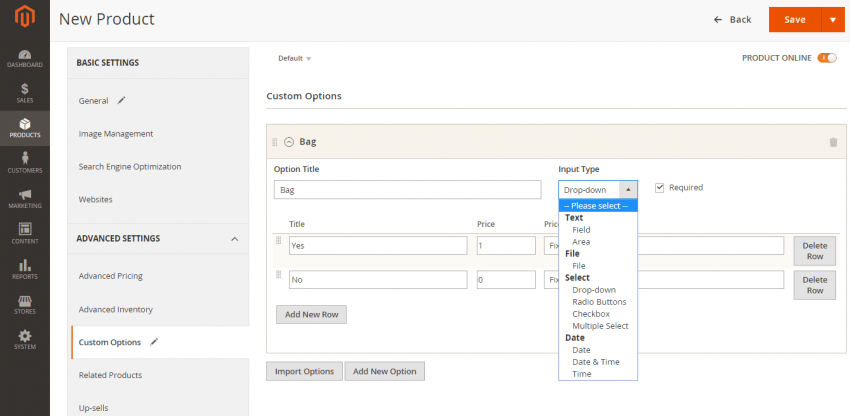Click the Magento logo icon

pyautogui.click(x=24, y=16)
